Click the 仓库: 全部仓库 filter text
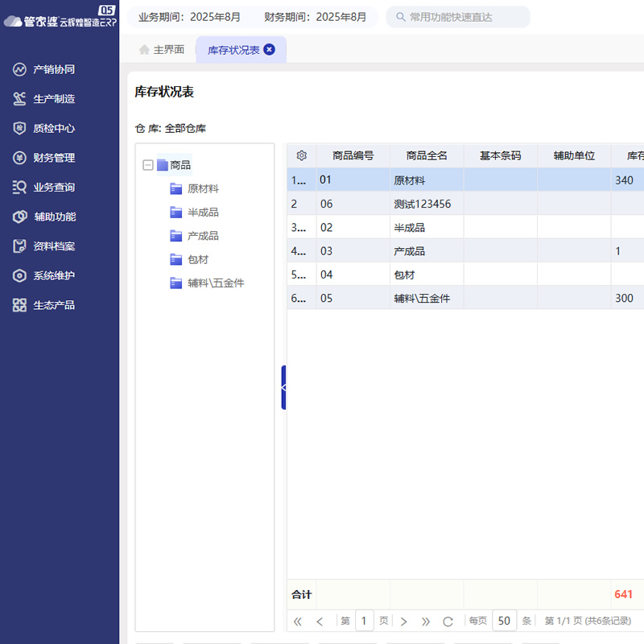 tap(171, 129)
